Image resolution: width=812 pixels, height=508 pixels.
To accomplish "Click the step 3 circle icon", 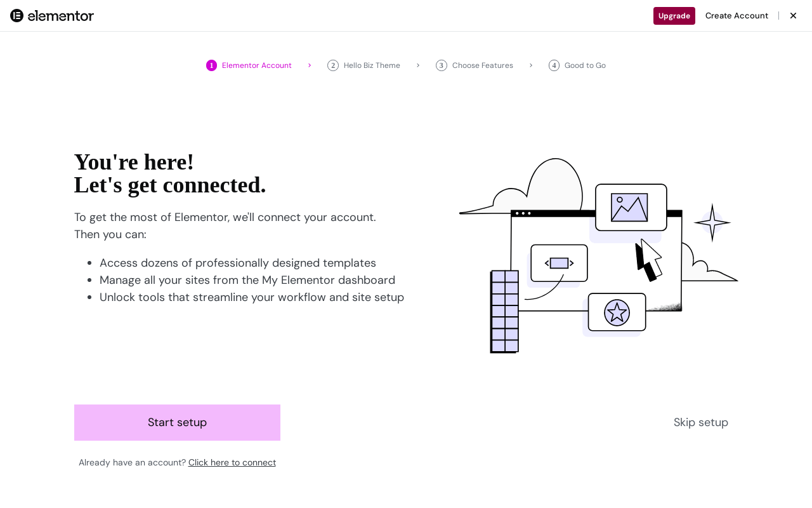I will coord(442,65).
